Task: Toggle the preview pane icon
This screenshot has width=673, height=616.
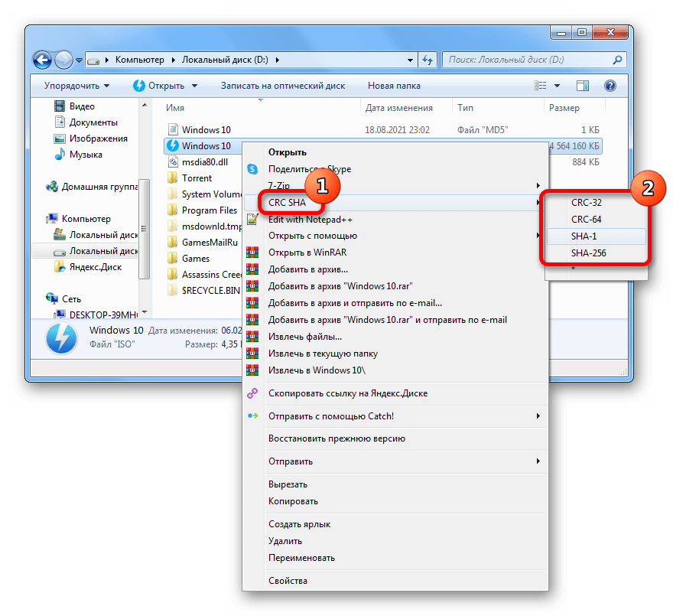Action: point(583,86)
